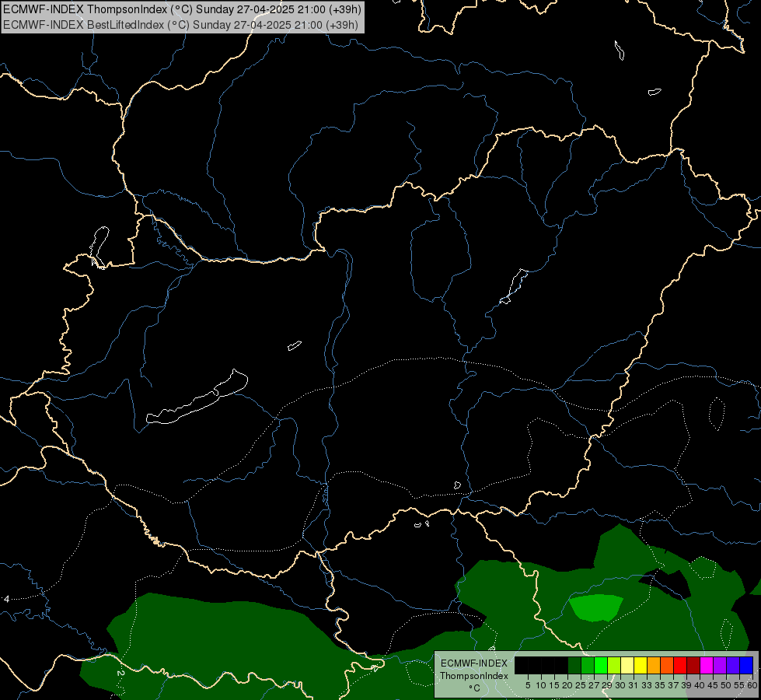Click the brighter green patch inside the shaded area

[596, 607]
